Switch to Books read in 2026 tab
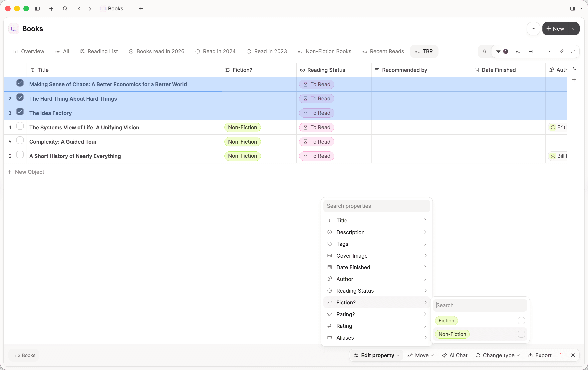 [156, 51]
